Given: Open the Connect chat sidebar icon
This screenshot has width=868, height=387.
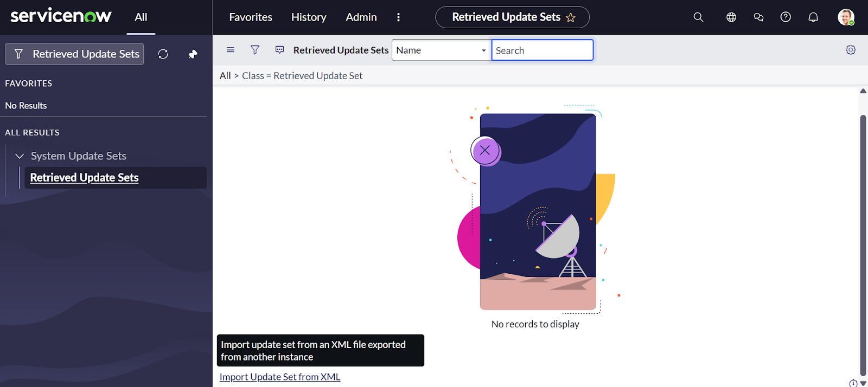Looking at the screenshot, I should 758,17.
